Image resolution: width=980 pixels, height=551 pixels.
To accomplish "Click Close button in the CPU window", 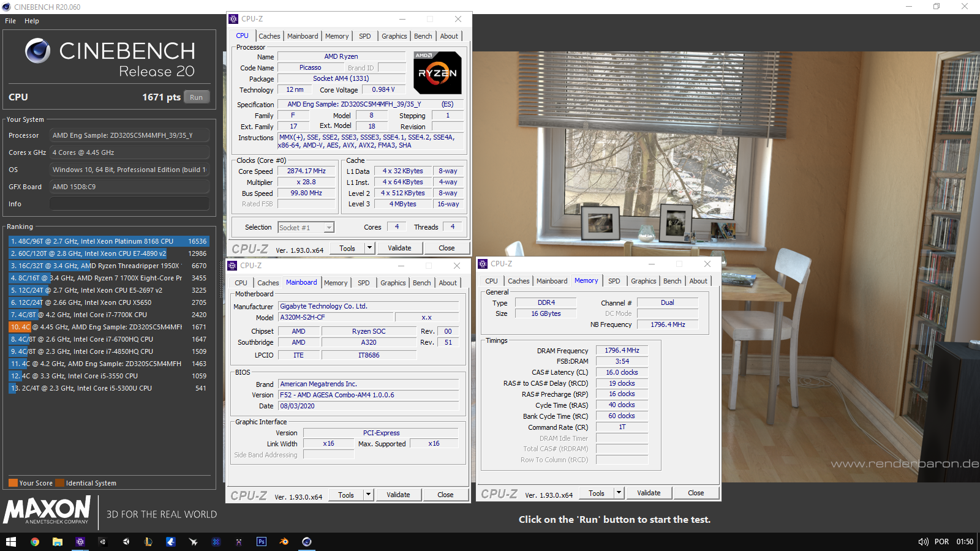I will [447, 248].
